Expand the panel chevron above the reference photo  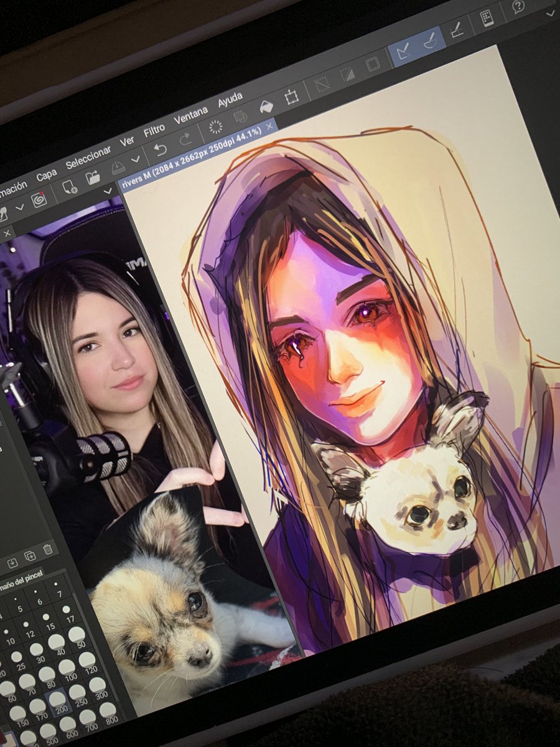point(108,190)
